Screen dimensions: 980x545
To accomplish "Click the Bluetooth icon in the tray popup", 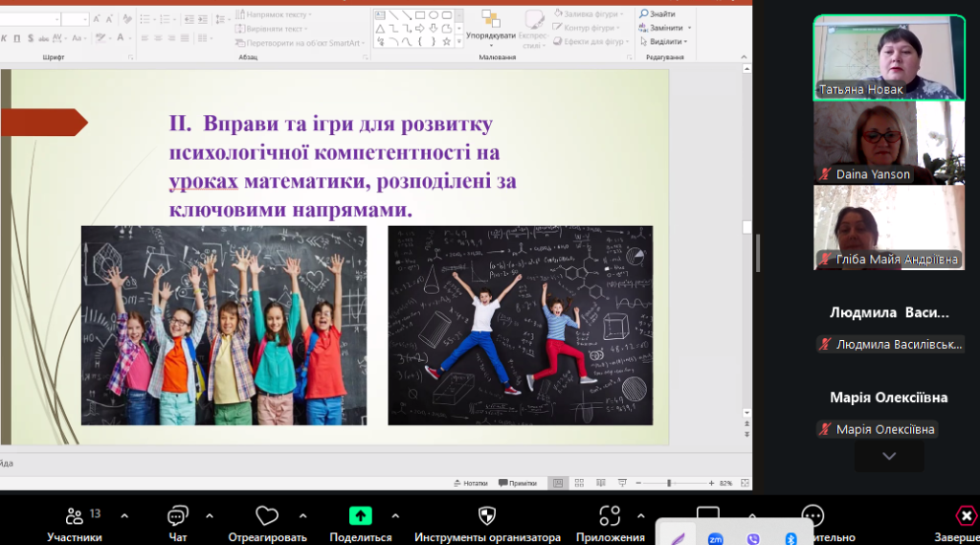I will (791, 539).
